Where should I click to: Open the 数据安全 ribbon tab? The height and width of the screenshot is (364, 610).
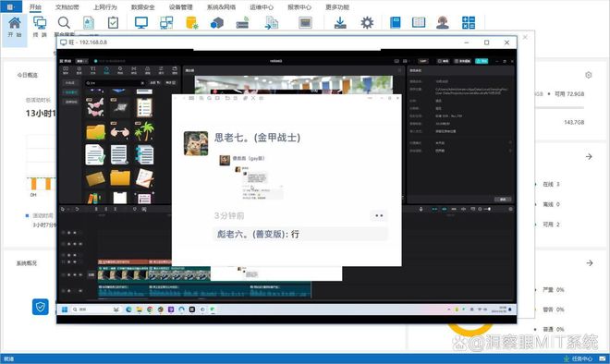(142, 7)
